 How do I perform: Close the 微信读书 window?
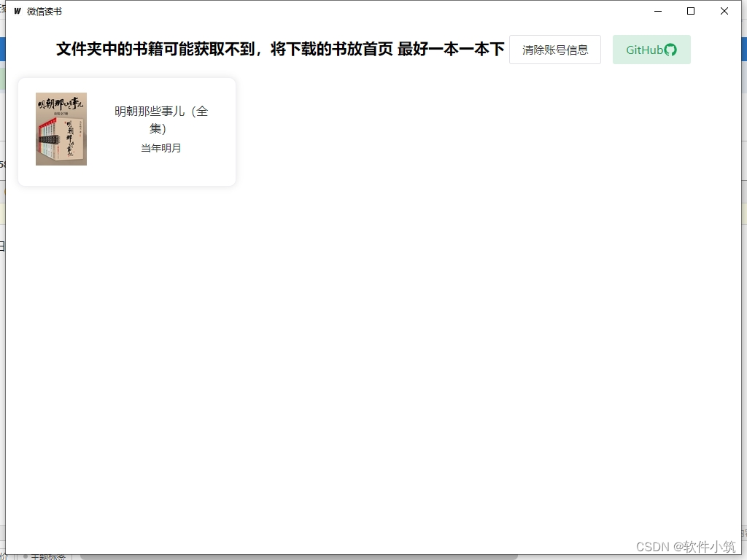point(724,11)
